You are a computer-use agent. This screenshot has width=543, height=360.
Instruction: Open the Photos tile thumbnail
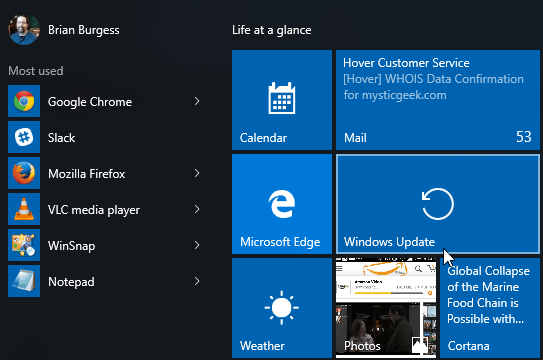tap(386, 308)
